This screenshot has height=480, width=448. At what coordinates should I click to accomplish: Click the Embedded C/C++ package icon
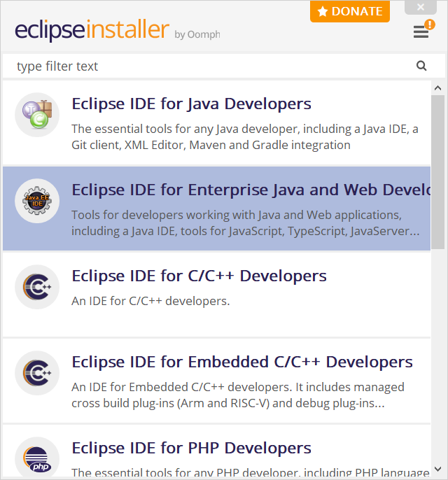(37, 373)
